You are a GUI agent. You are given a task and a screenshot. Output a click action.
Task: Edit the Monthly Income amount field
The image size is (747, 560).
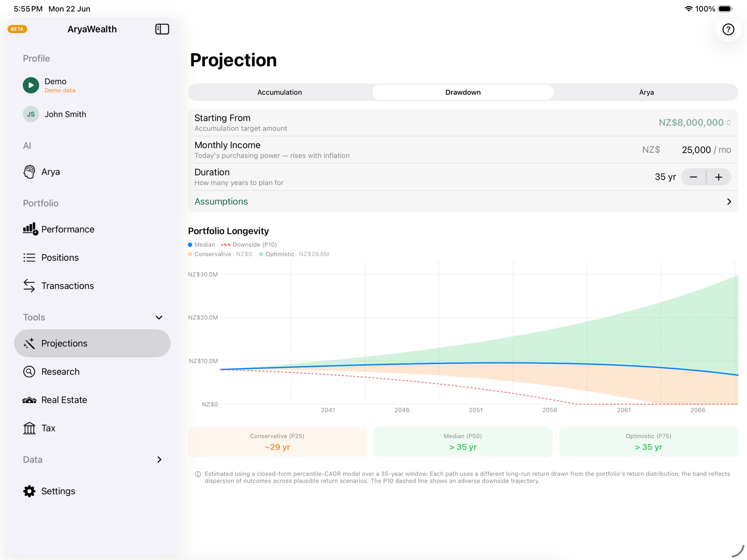tap(696, 150)
